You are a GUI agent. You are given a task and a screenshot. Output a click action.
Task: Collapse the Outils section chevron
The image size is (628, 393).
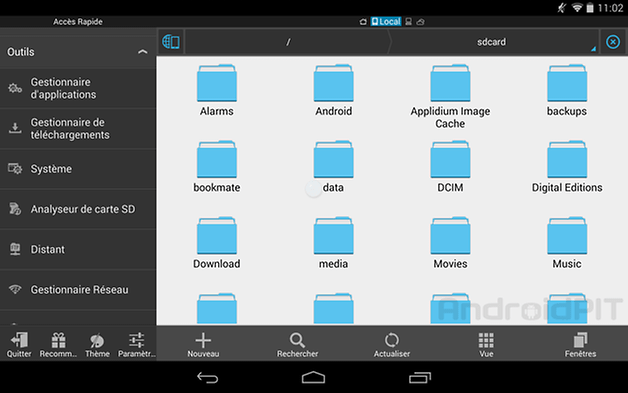(x=143, y=52)
